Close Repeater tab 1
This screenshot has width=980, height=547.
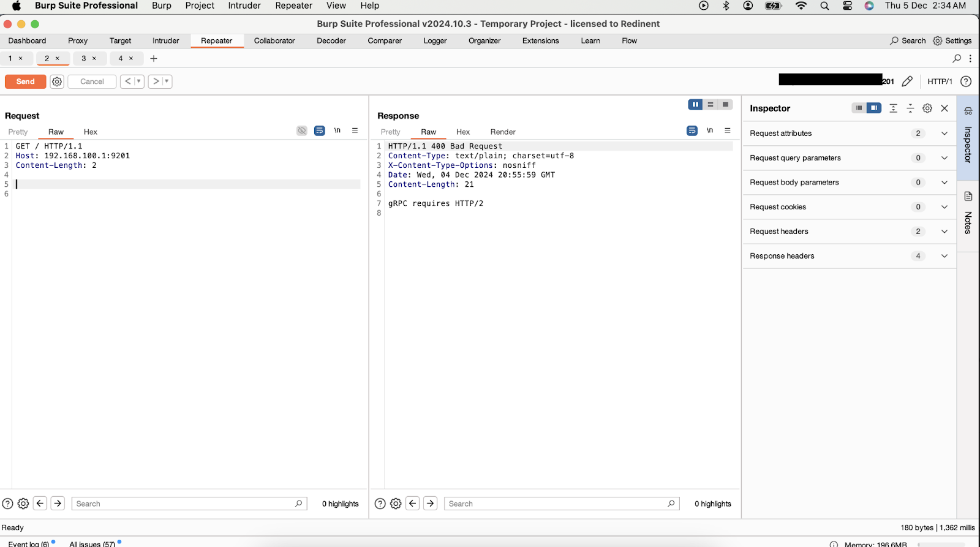[x=21, y=58]
